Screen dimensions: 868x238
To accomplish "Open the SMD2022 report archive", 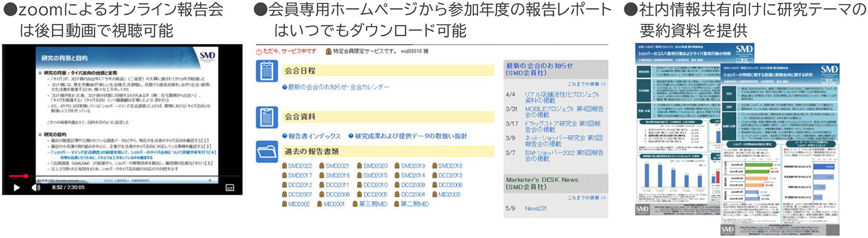I will click(x=300, y=166).
